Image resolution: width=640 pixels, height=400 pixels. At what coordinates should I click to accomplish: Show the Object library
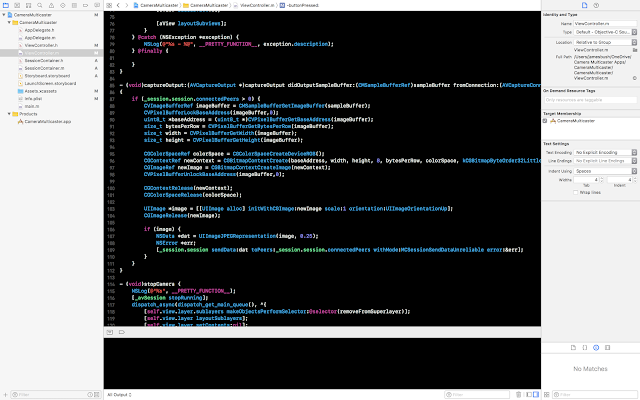click(596, 348)
